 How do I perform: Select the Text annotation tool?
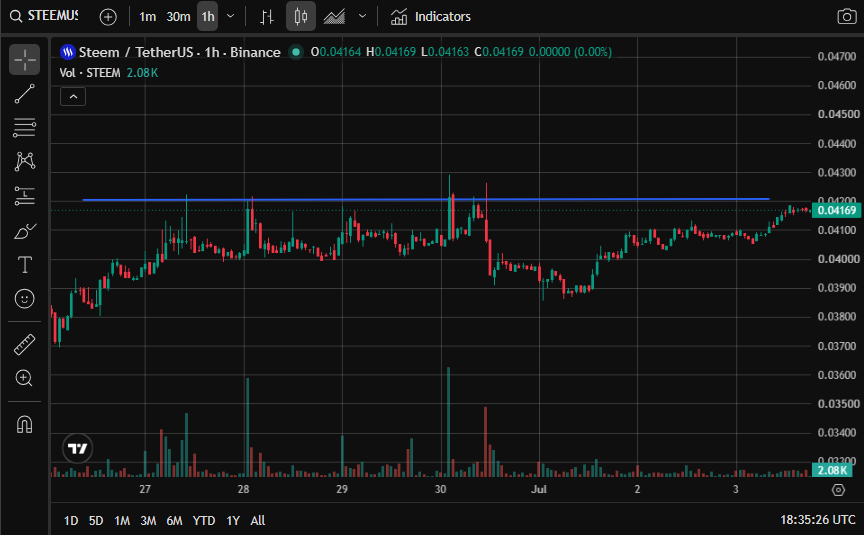tap(24, 265)
